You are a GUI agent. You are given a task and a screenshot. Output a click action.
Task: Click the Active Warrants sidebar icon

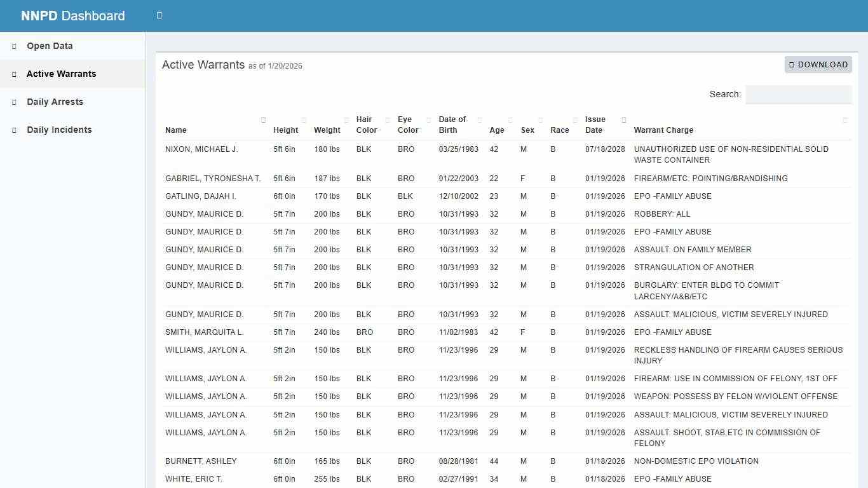click(x=14, y=74)
